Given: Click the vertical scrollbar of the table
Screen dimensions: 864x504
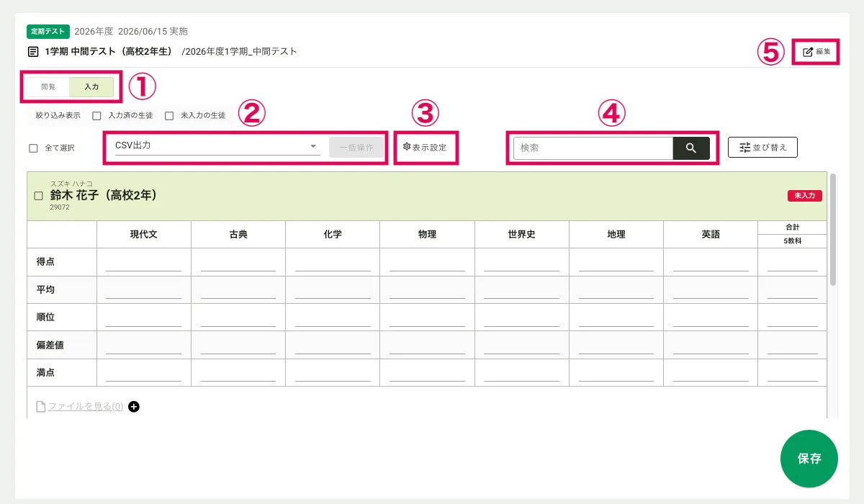Looking at the screenshot, I should 833,230.
